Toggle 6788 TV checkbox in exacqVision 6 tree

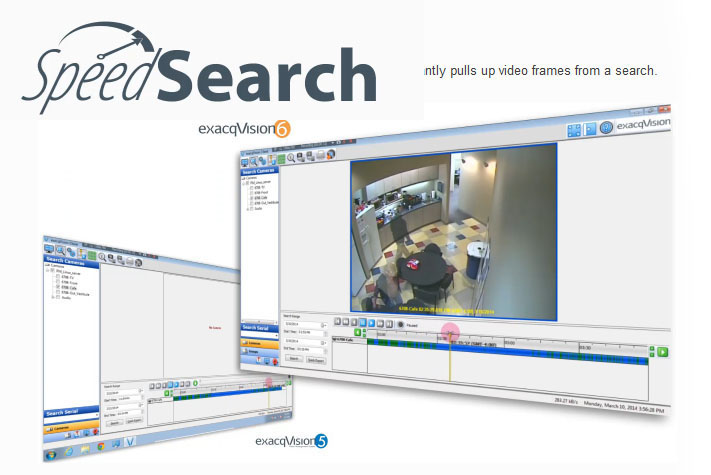click(252, 188)
